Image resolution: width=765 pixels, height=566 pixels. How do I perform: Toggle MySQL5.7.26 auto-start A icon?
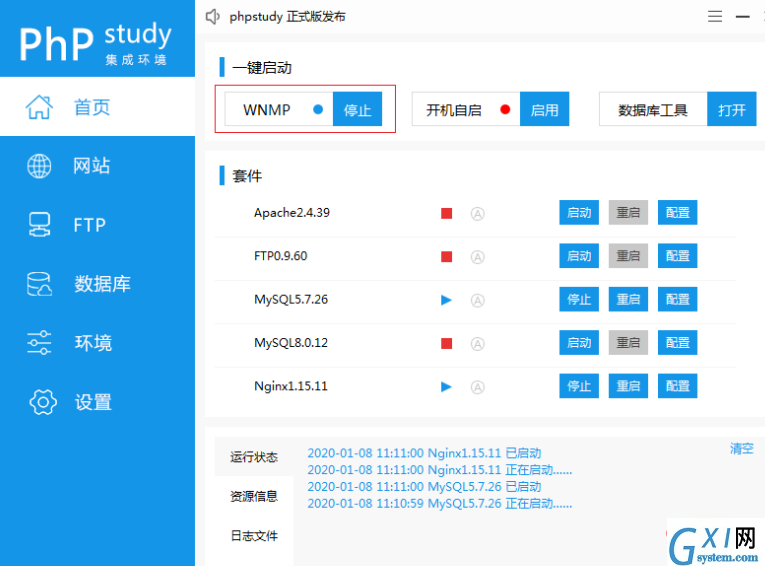point(478,301)
